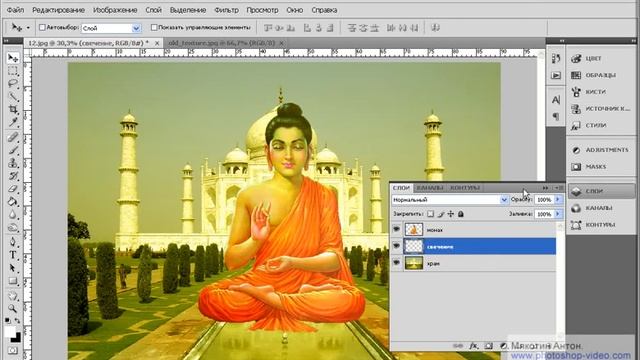The width and height of the screenshot is (640, 360).
Task: Select the Paint Bucket tool
Action: click(x=13, y=202)
